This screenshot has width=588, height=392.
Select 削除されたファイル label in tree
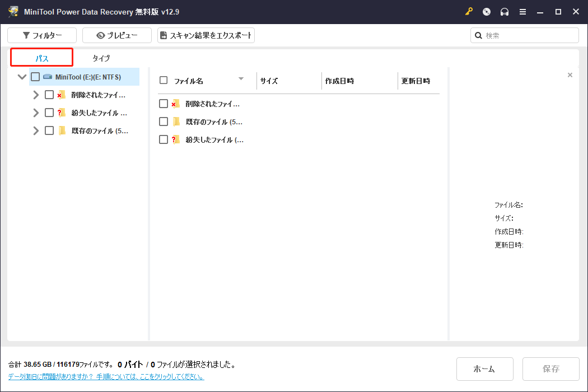click(99, 95)
